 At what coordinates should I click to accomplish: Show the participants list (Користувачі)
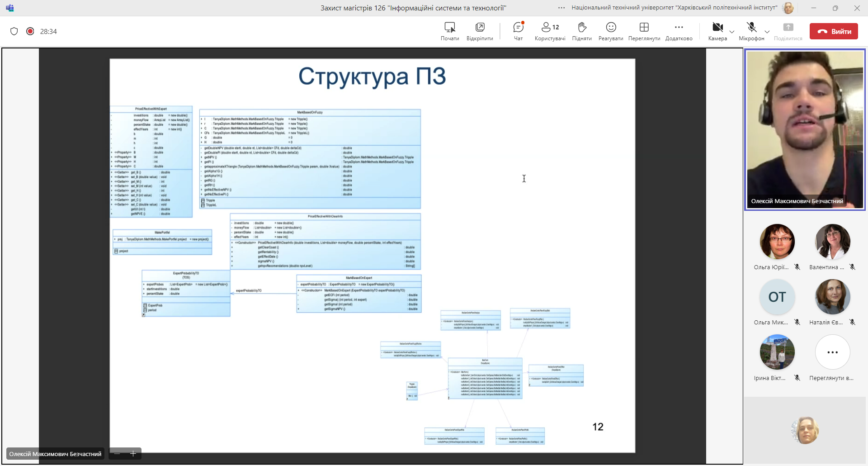click(x=550, y=31)
